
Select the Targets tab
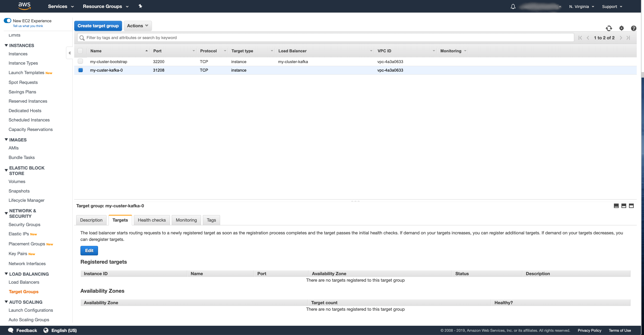pos(120,220)
